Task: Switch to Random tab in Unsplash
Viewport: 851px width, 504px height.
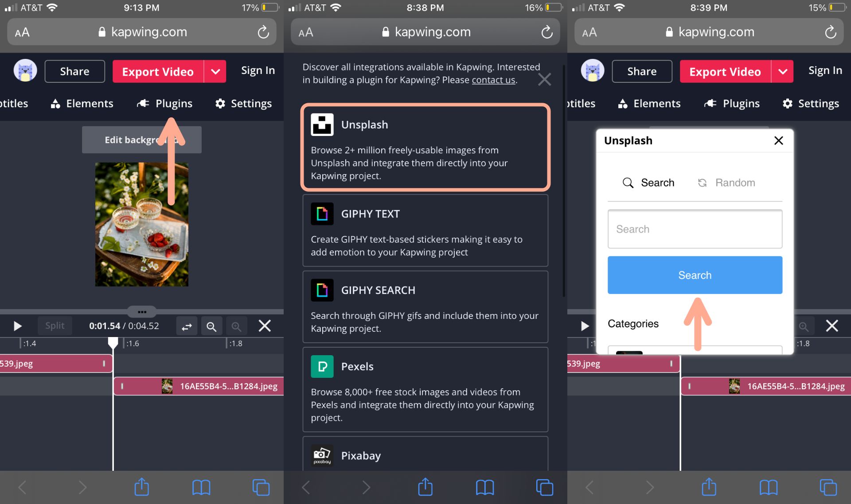Action: pyautogui.click(x=726, y=182)
